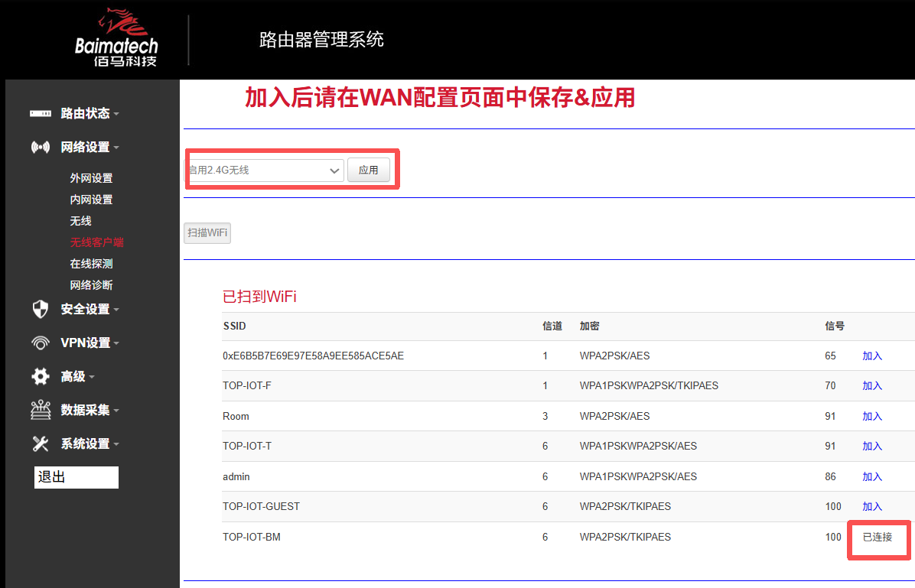The height and width of the screenshot is (588, 915).
Task: Expand the 安全设置 menu chevron
Action: coord(116,309)
